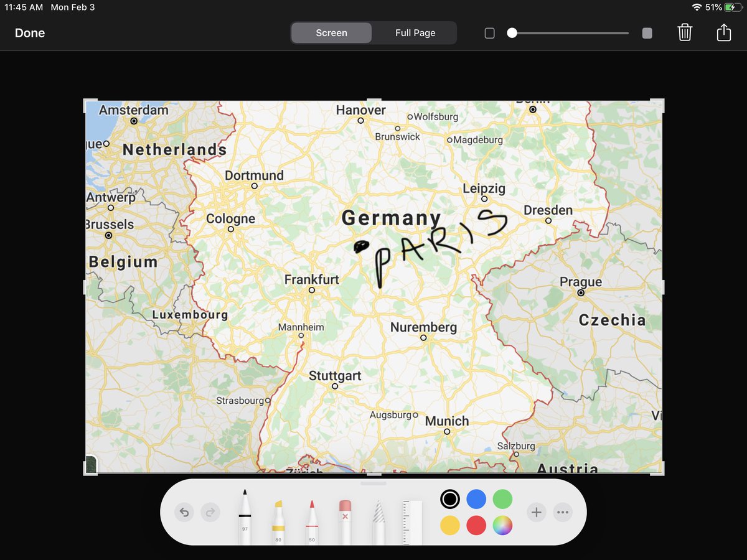Tap the Germany country label
The height and width of the screenshot is (560, 747).
(391, 218)
